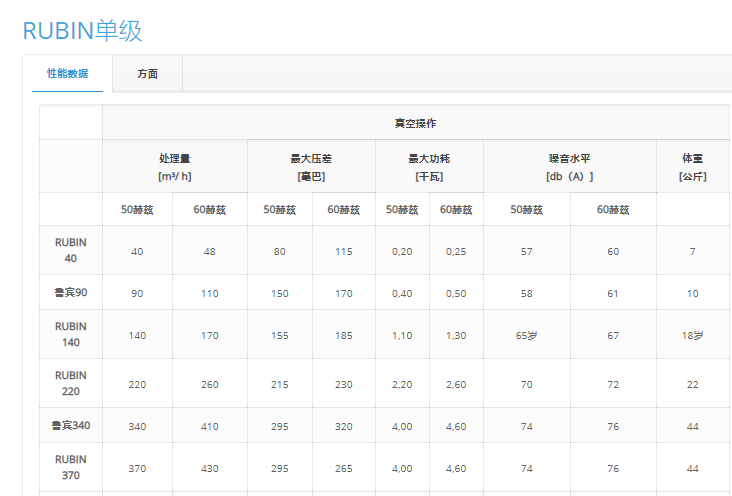Select noise value 57 in RUBIN 40 row
The width and height of the screenshot is (732, 496).
pyautogui.click(x=527, y=252)
